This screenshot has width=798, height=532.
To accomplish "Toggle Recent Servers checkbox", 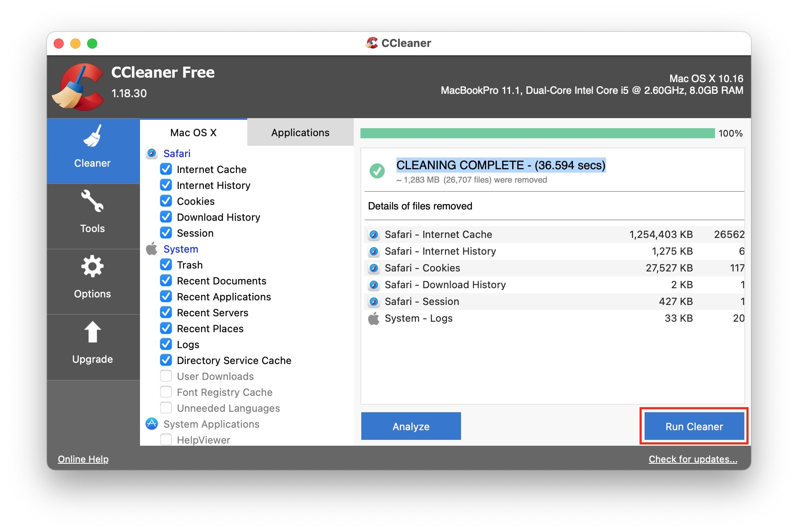I will 166,312.
